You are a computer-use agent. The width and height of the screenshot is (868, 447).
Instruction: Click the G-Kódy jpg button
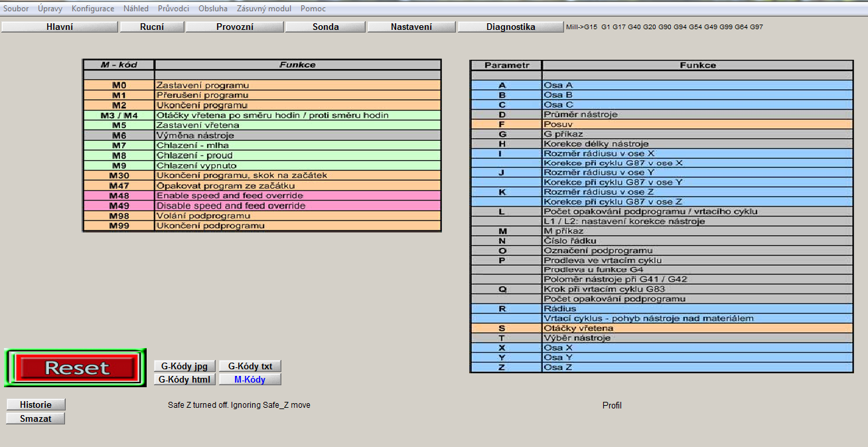click(185, 366)
